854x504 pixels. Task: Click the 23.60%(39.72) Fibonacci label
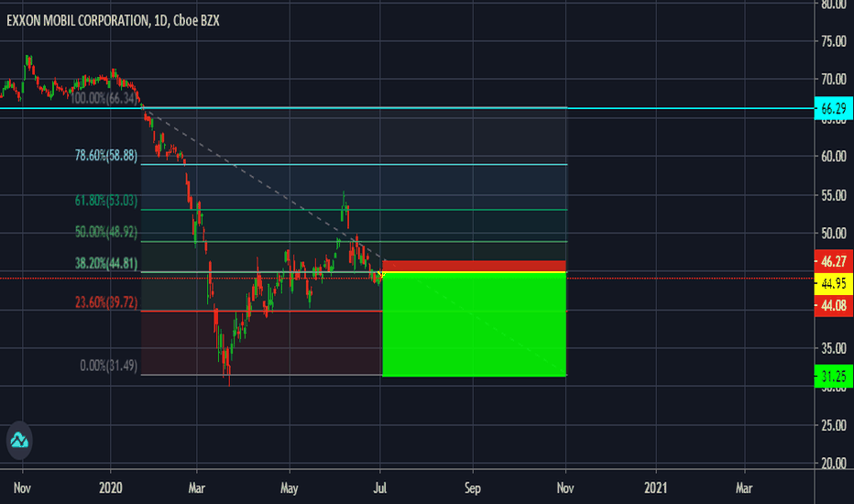tap(106, 302)
